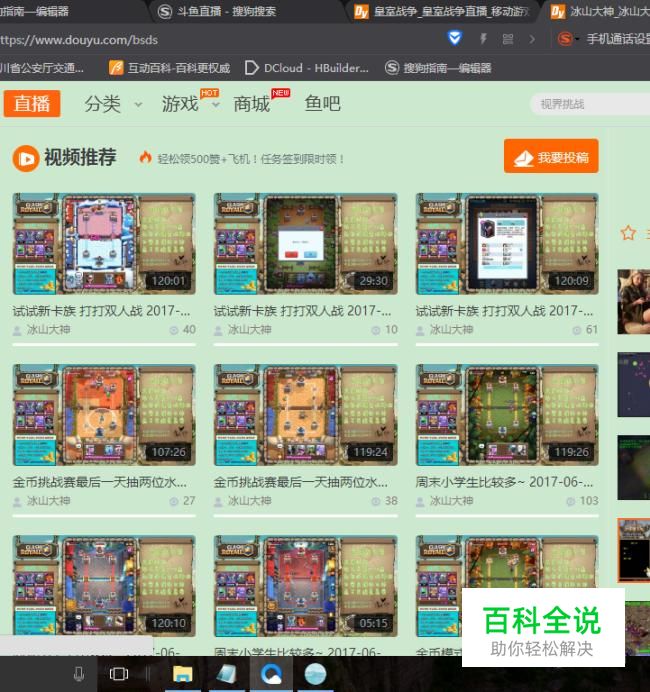Open title 试试新卡族 of the 40-view video
The image size is (650, 692).
click(x=101, y=311)
